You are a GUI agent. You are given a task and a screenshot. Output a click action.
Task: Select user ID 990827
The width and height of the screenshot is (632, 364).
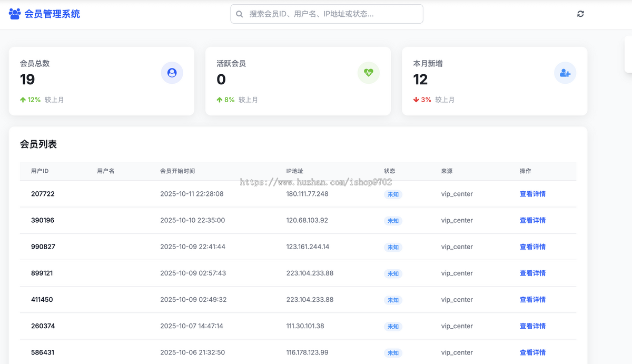43,247
